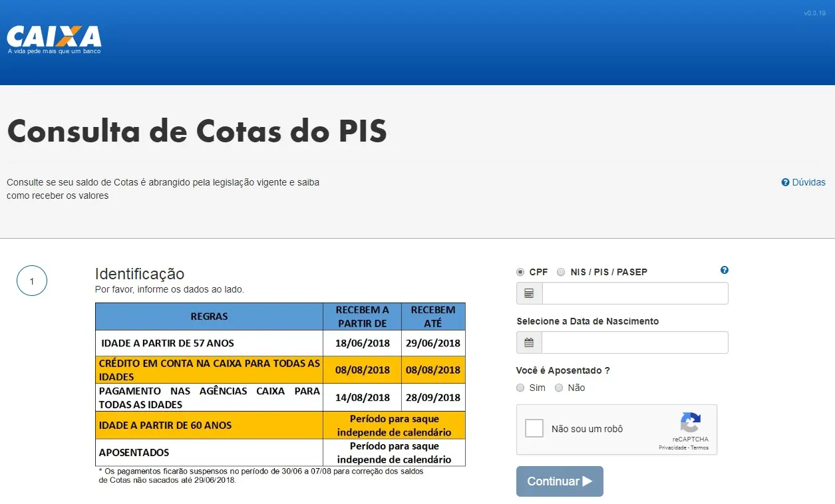The image size is (835, 504).
Task: Click the REGRAS table header
Action: 209,316
